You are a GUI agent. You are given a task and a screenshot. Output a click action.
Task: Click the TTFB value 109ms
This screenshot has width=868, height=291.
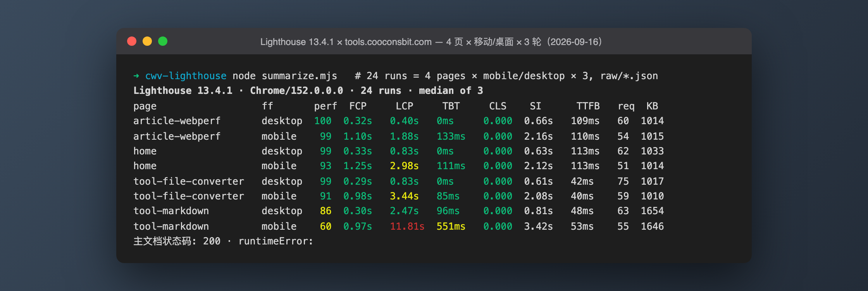(x=585, y=121)
